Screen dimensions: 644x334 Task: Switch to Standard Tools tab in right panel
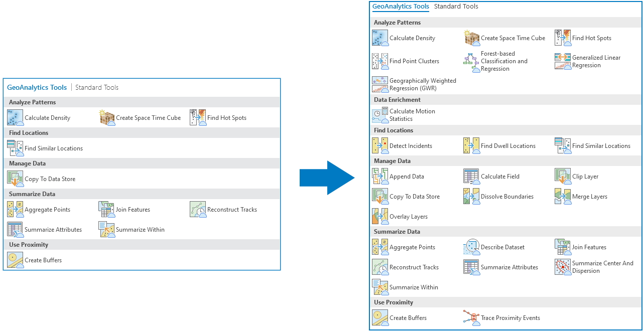[456, 7]
